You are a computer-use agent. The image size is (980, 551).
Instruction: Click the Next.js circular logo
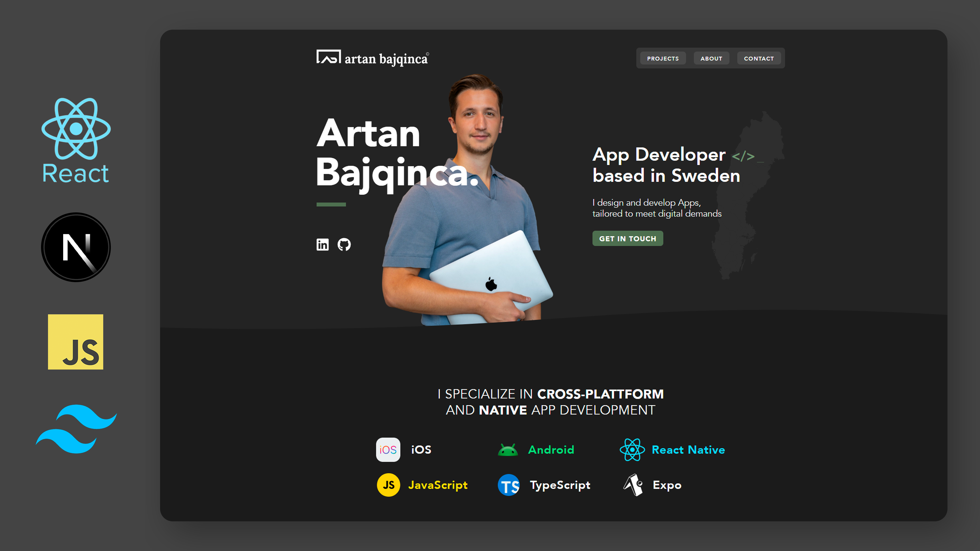76,247
